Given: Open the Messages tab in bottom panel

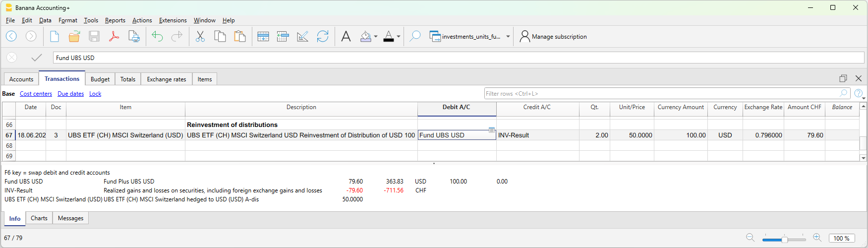Looking at the screenshot, I should (x=70, y=218).
